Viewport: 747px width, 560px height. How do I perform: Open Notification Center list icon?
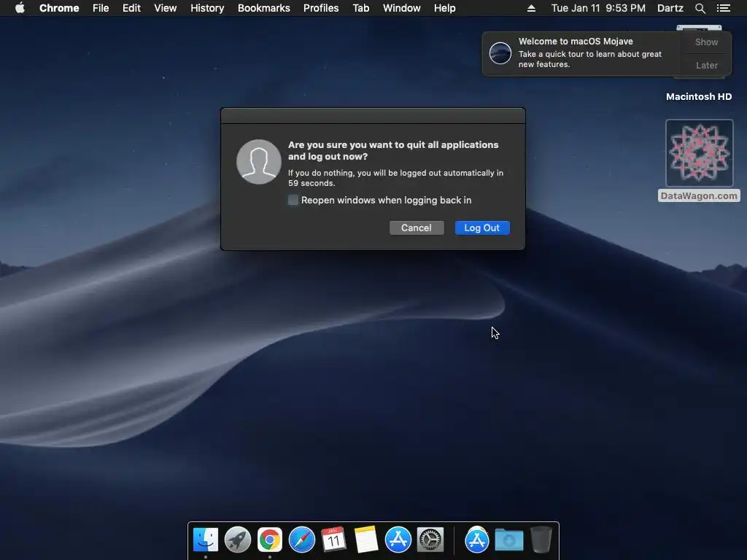[723, 8]
